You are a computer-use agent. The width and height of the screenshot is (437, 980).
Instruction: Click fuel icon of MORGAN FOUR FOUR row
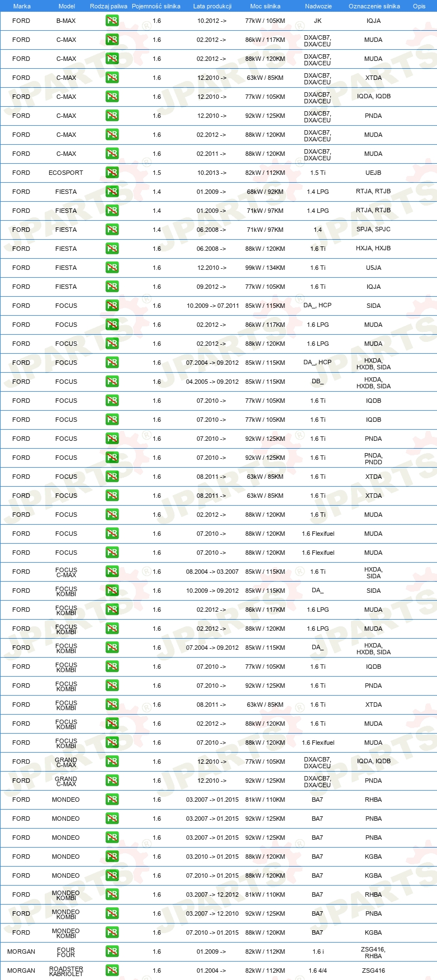112,952
